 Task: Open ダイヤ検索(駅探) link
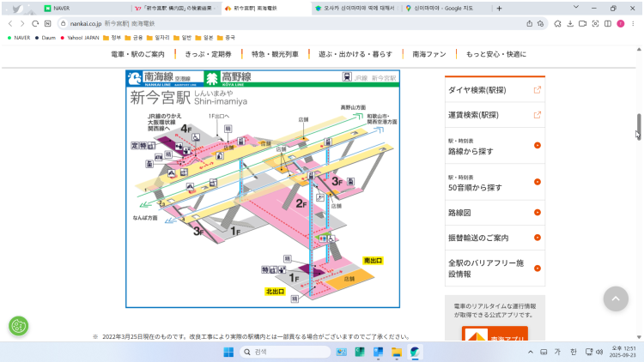click(x=495, y=90)
